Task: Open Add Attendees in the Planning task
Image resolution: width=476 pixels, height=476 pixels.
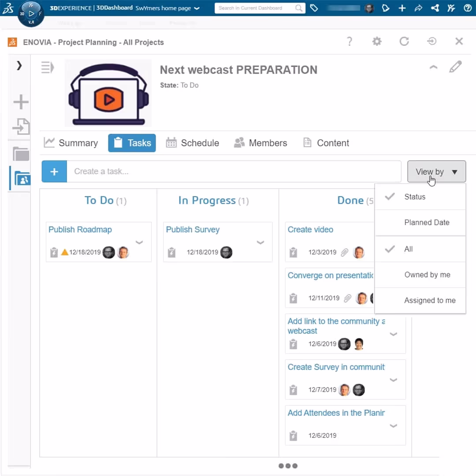Action: tap(336, 413)
